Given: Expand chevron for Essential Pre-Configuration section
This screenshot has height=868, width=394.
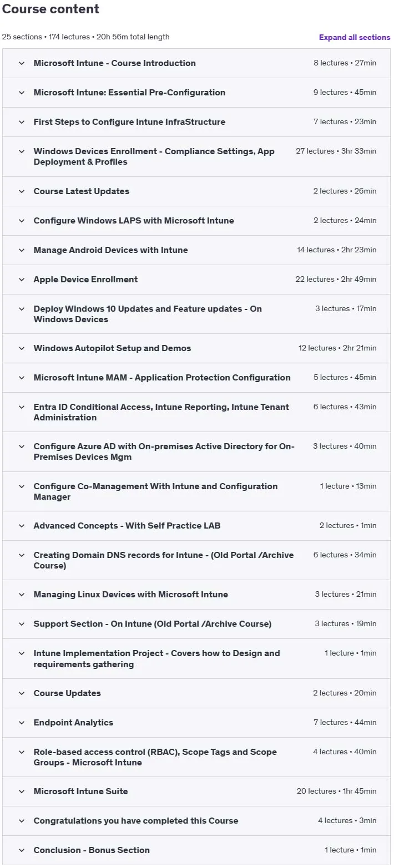Looking at the screenshot, I should (x=22, y=93).
